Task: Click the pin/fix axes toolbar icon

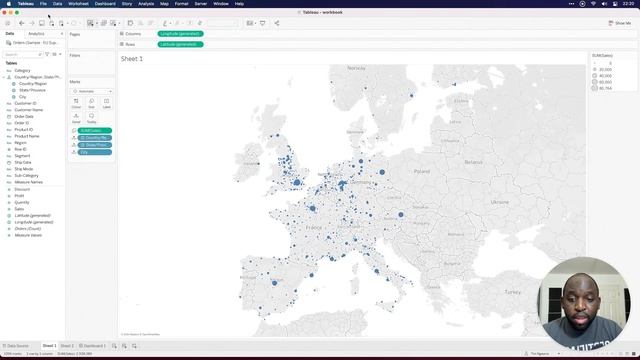Action: tap(200, 23)
